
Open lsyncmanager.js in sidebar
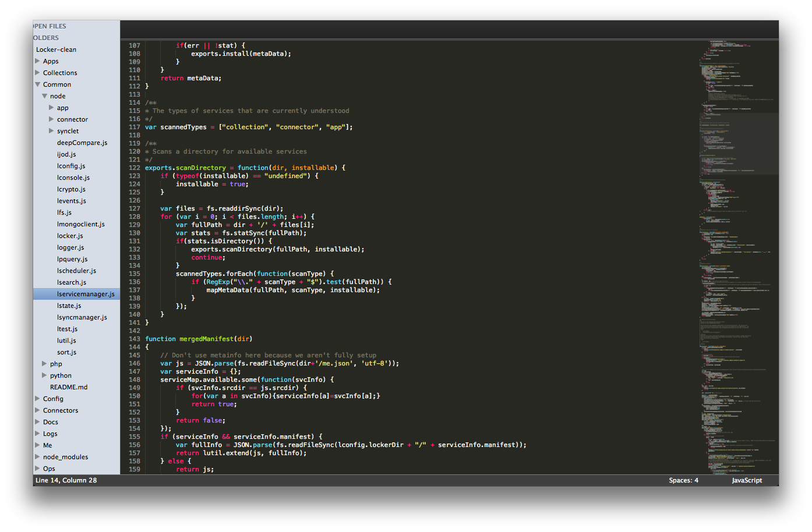(x=82, y=317)
